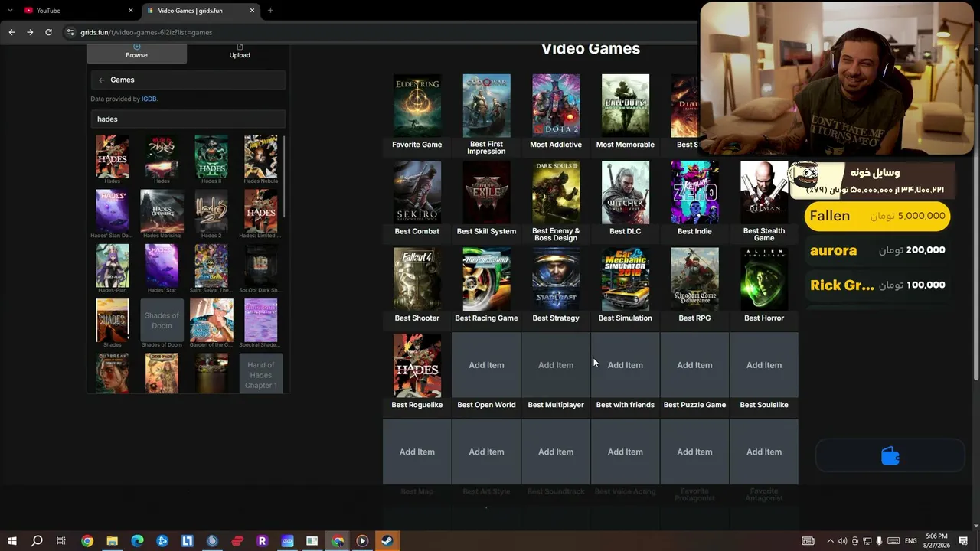Viewport: 980px width, 551px height.
Task: Add an item for Best Multiplayer
Action: [x=556, y=365]
